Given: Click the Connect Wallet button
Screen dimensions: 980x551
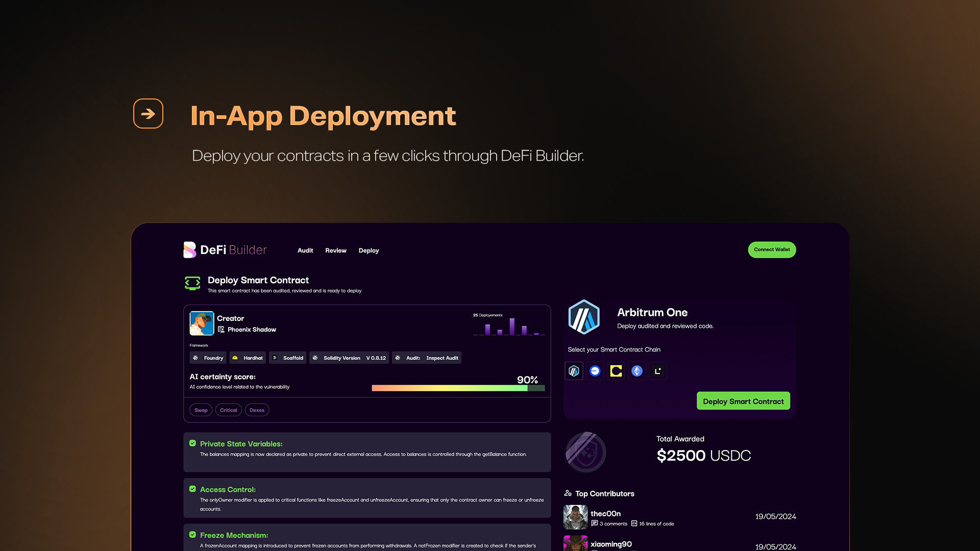Looking at the screenshot, I should pyautogui.click(x=772, y=249).
